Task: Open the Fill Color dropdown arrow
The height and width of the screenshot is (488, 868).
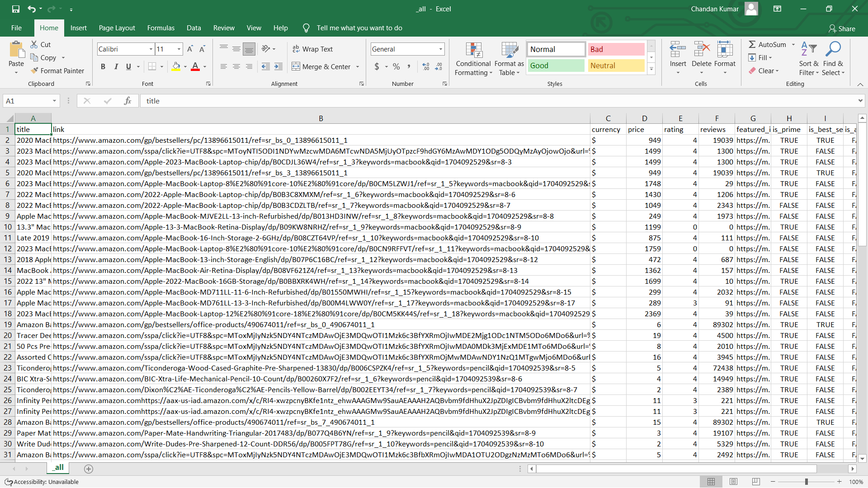Action: point(185,66)
